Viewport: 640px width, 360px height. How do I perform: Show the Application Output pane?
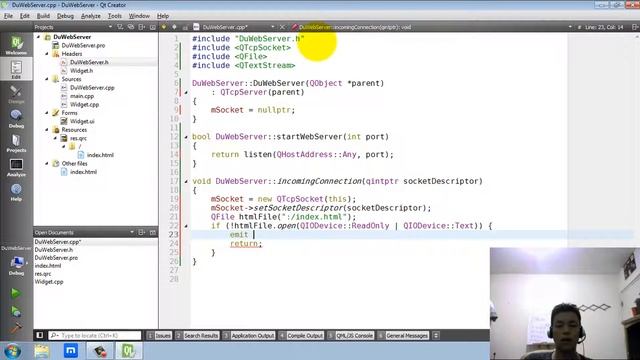pos(249,336)
